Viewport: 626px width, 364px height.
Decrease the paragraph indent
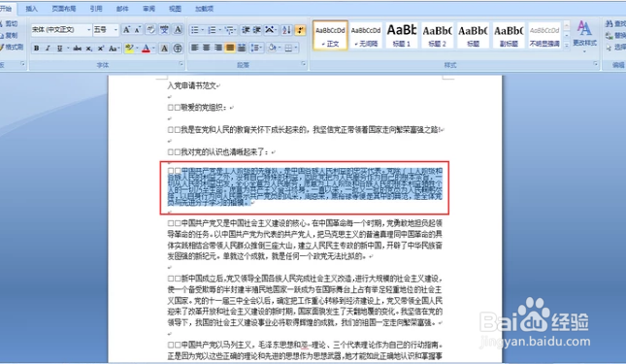(246, 30)
